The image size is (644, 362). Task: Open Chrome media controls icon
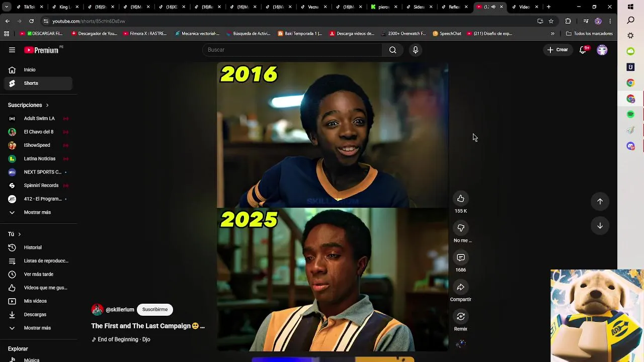click(x=586, y=21)
